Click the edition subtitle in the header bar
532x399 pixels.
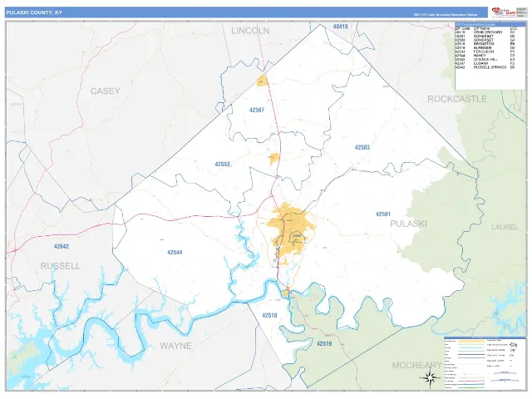pos(446,15)
